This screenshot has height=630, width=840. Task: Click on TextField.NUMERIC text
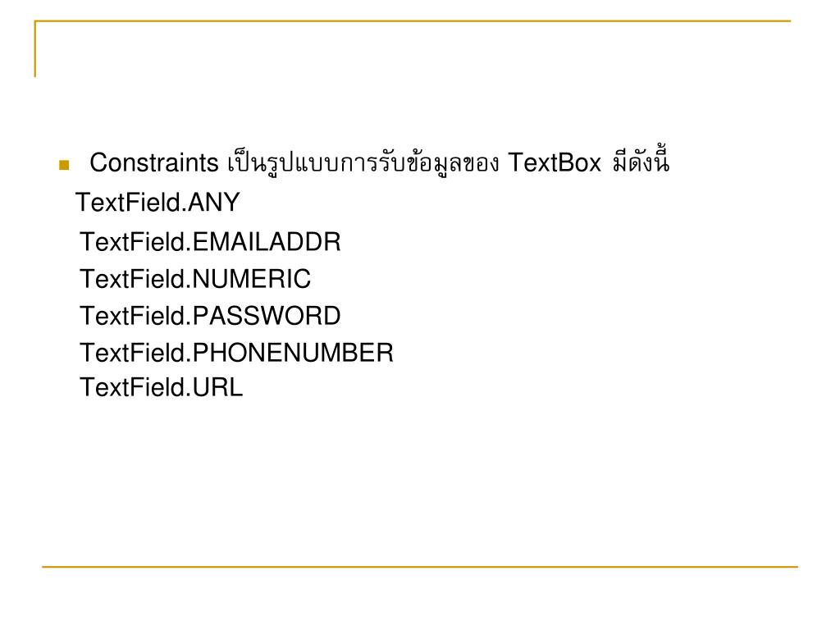[195, 279]
